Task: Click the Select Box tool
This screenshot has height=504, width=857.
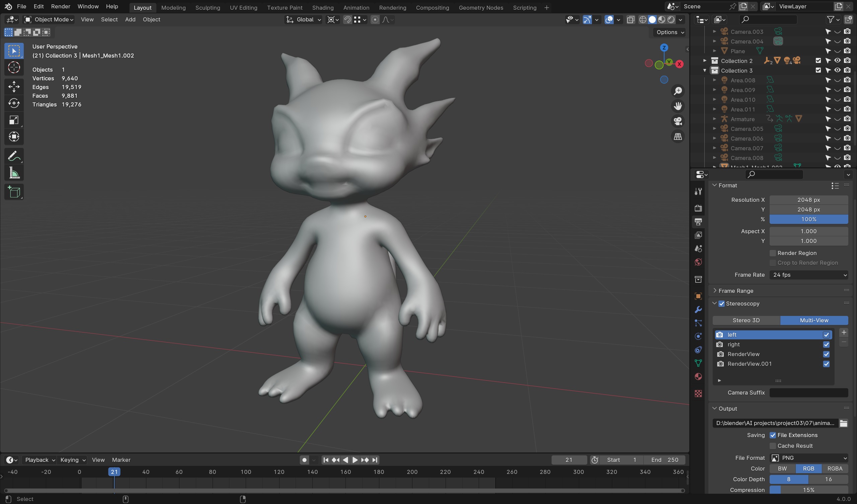Action: pos(14,51)
